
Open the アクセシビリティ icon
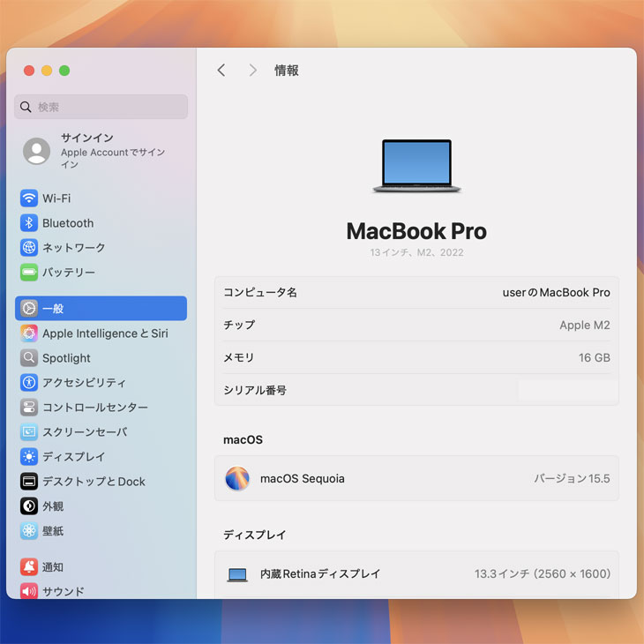[29, 382]
